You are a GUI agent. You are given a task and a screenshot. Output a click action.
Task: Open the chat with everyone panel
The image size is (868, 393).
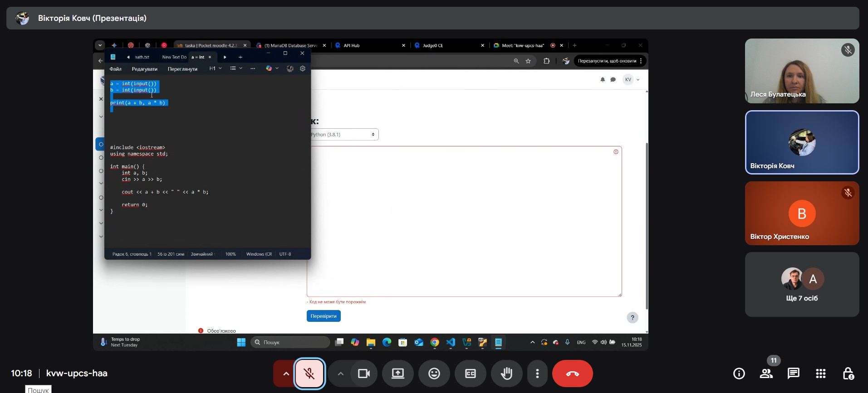pyautogui.click(x=793, y=374)
